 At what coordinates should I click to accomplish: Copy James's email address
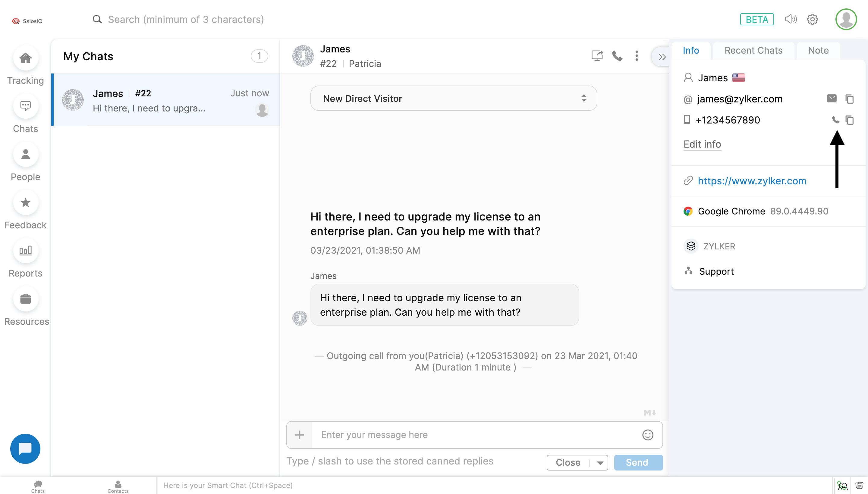click(x=849, y=99)
